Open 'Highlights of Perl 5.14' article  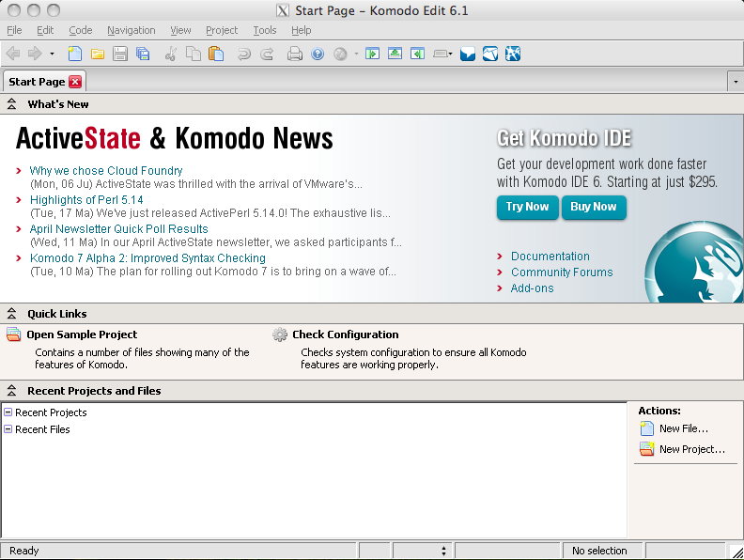click(x=86, y=200)
